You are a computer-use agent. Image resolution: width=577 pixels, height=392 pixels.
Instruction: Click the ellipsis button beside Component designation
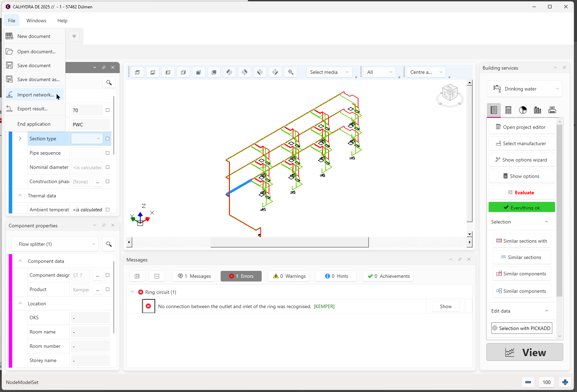(97, 275)
